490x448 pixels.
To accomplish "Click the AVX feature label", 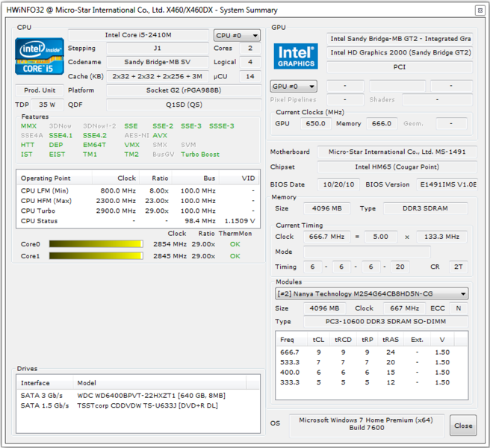I will tap(160, 135).
